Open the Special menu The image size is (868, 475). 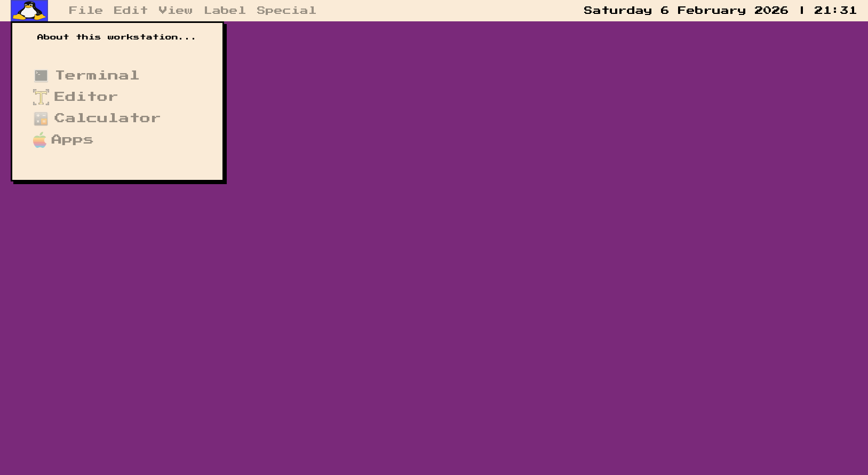[286, 11]
